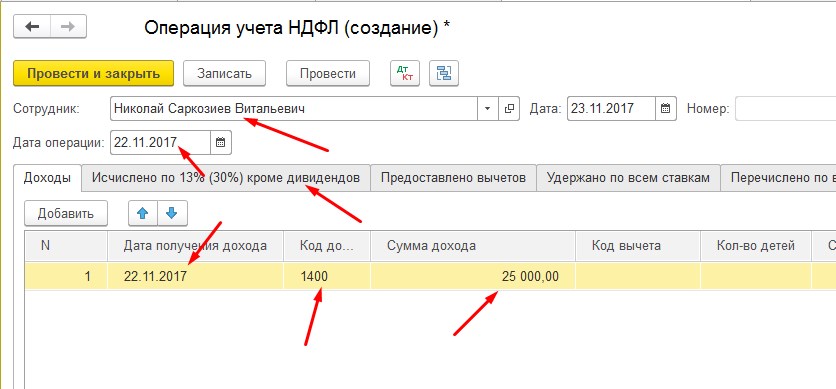The image size is (836, 389).
Task: Expand the Сотрудник dropdown list
Action: [487, 109]
